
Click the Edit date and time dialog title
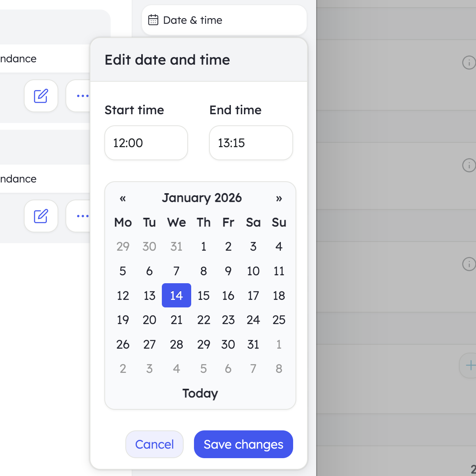[x=167, y=60]
